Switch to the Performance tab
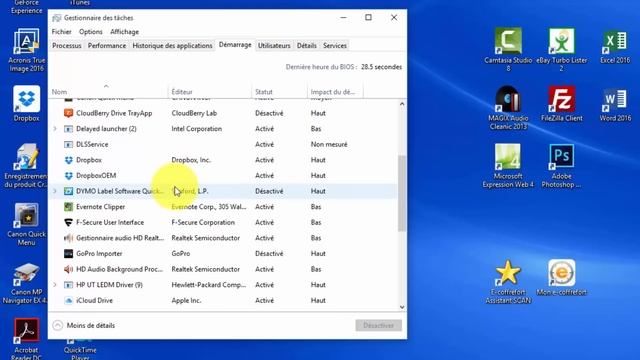The height and width of the screenshot is (360, 640). (107, 46)
